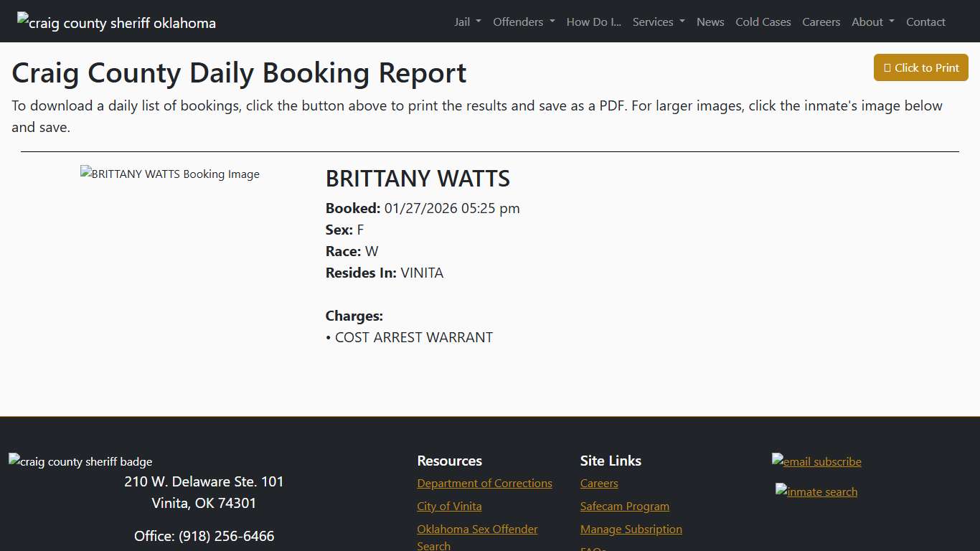
Task: Open the Offenders dropdown
Action: (x=523, y=22)
